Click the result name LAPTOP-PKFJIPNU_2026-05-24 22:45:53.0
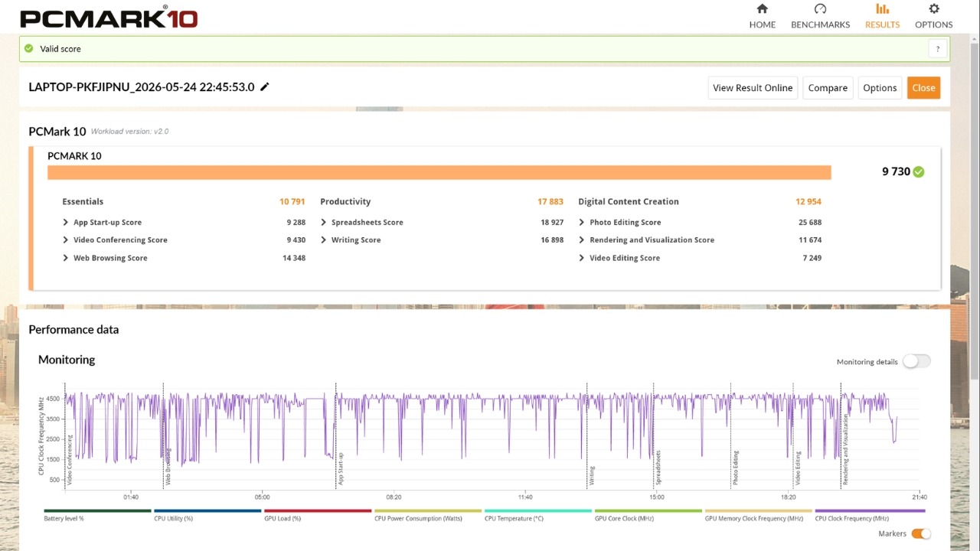Image resolution: width=980 pixels, height=551 pixels. pyautogui.click(x=142, y=86)
